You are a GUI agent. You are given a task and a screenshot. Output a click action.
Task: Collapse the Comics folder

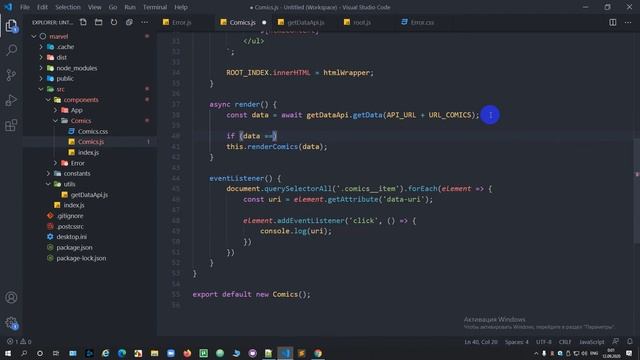(x=56, y=121)
